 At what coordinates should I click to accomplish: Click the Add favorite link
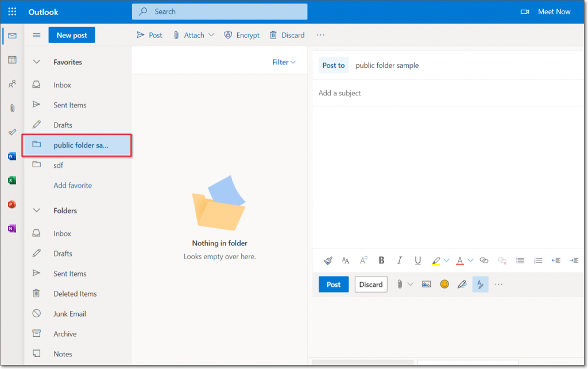click(x=72, y=185)
